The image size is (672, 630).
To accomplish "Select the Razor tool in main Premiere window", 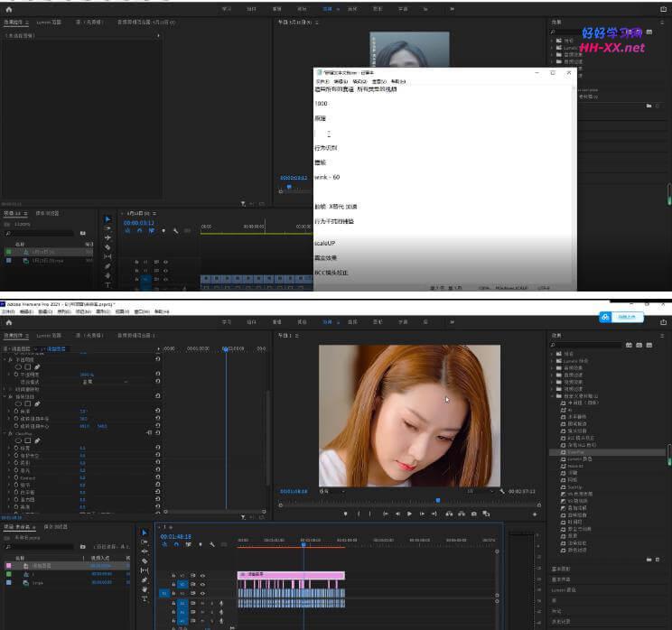I will tap(145, 561).
